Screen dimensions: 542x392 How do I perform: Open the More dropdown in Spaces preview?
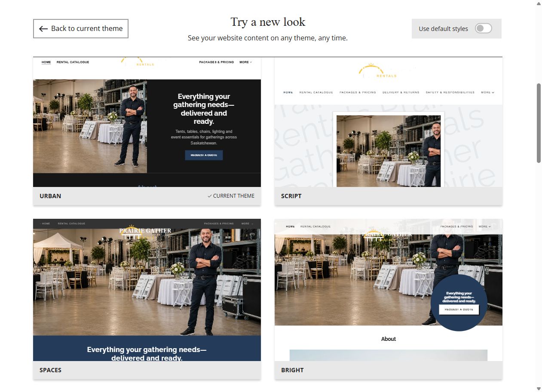click(x=247, y=224)
